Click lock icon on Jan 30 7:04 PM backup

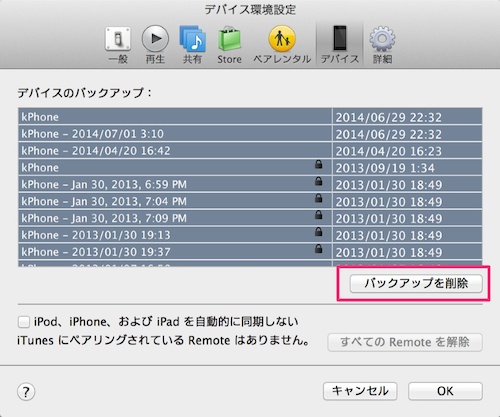[x=319, y=198]
